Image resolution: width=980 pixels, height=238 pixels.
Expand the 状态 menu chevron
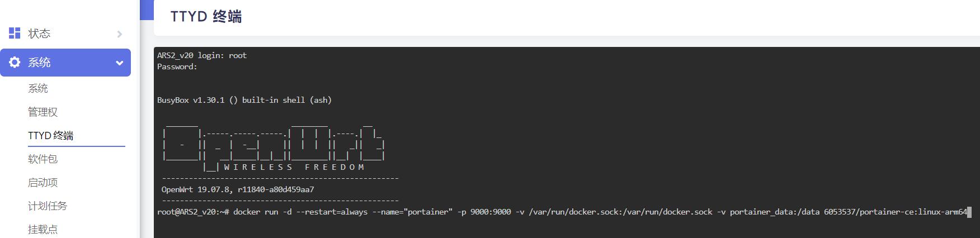click(x=119, y=34)
